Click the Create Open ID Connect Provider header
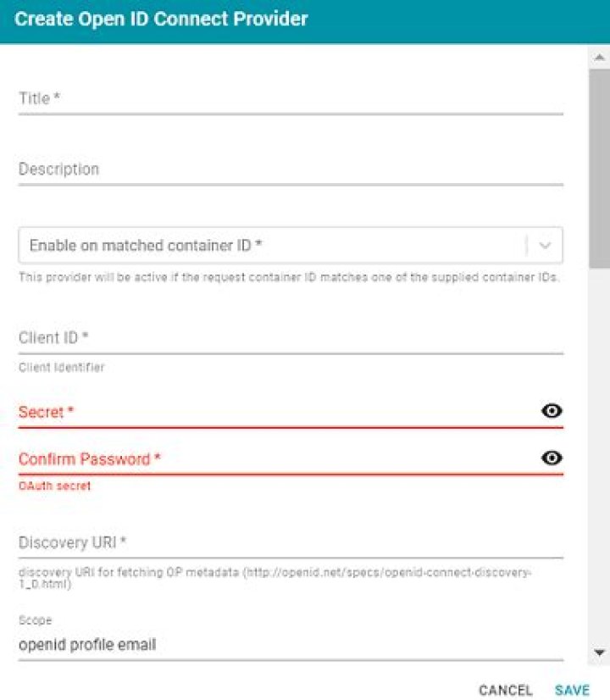610x700 pixels. (161, 19)
